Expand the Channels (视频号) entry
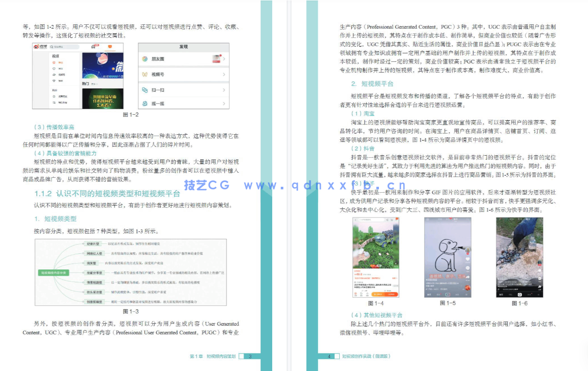Image resolution: width=588 pixels, height=371 pixels. (x=224, y=75)
